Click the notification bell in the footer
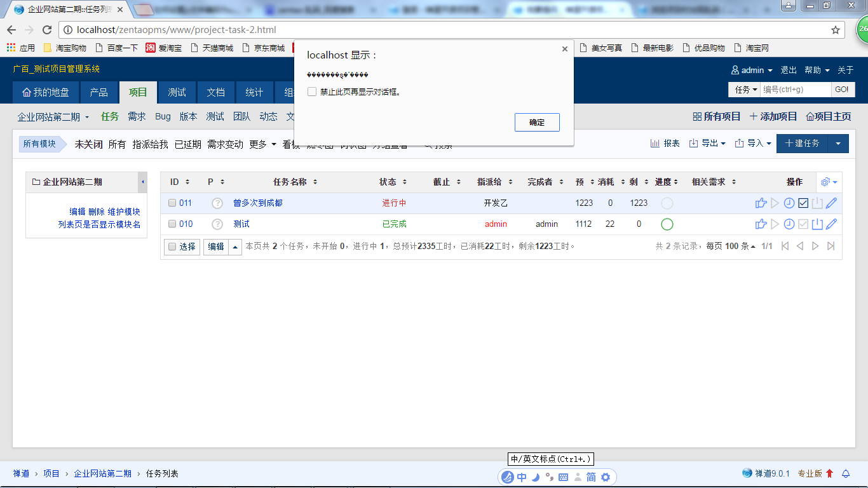Image resolution: width=868 pixels, height=488 pixels. click(x=846, y=473)
